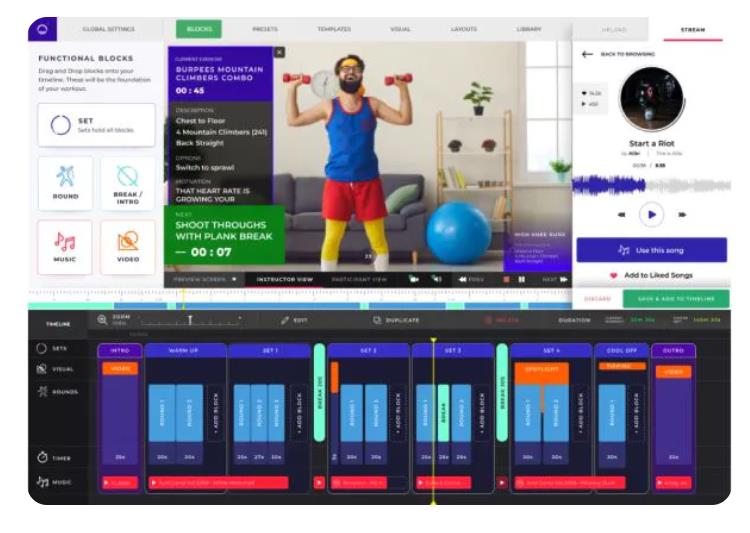Click the app logo in the top-left corner
The height and width of the screenshot is (533, 750).
(42, 29)
